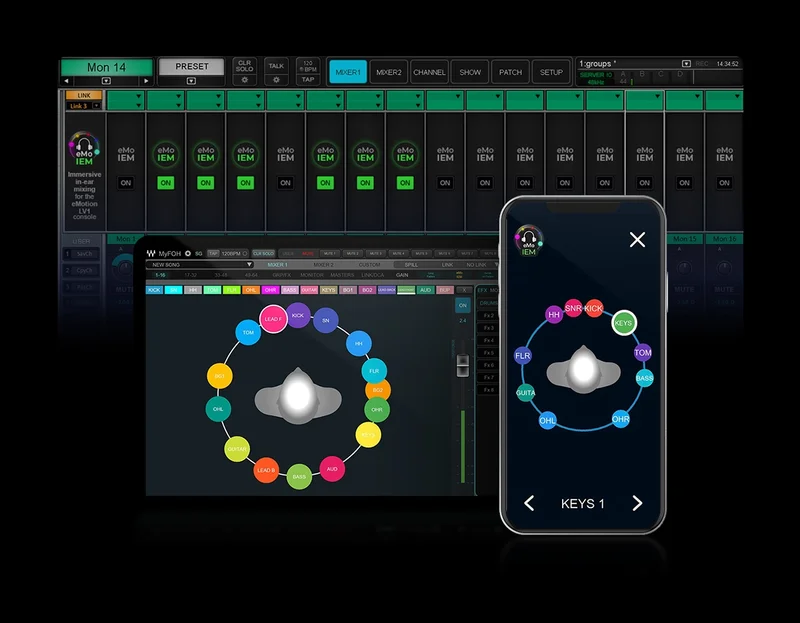Image resolution: width=800 pixels, height=623 pixels.
Task: Click the colorful eMo IEM plugin logo in console
Action: pos(84,148)
